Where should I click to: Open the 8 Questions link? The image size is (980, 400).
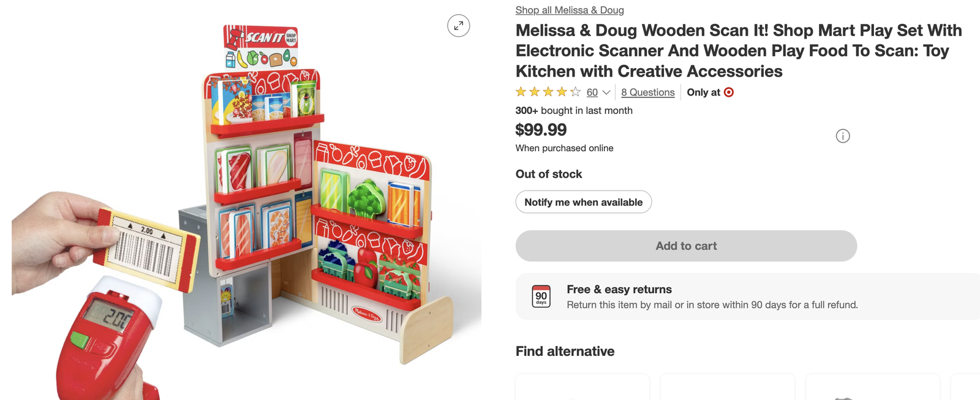(x=647, y=92)
